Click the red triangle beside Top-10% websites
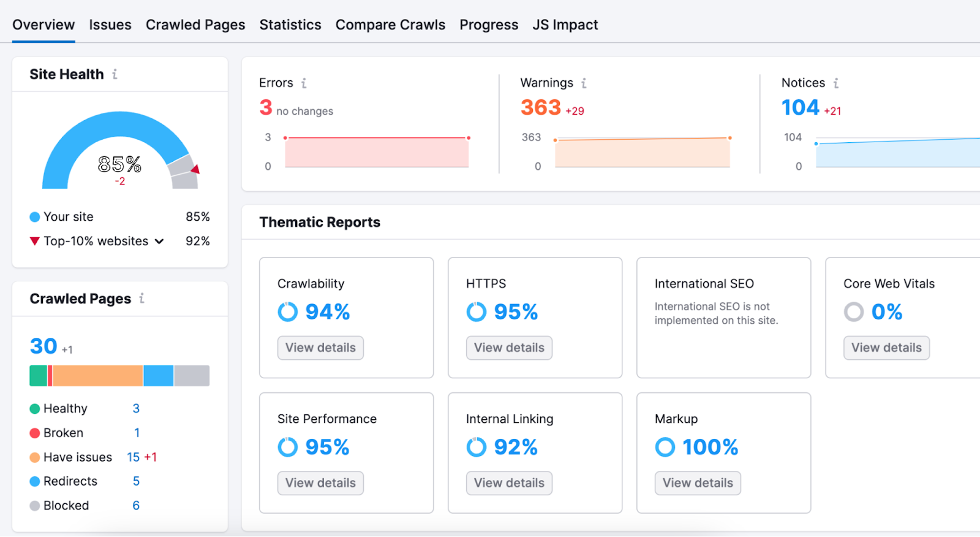Viewport: 980px width, 537px height. [x=35, y=242]
